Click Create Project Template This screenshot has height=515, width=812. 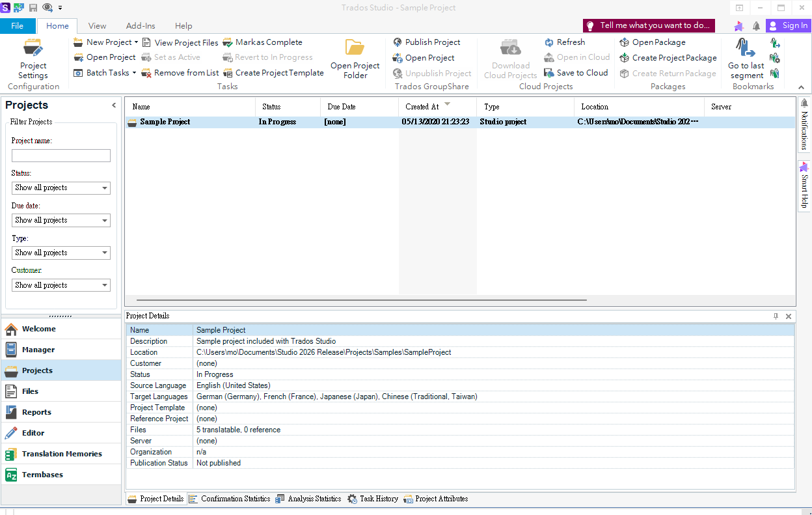273,73
